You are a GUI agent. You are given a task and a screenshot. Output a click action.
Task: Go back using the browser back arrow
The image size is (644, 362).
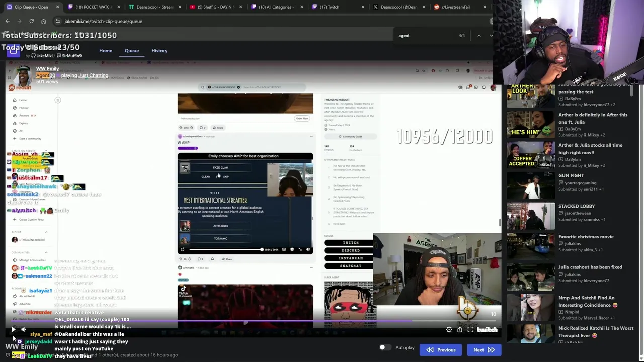point(7,21)
